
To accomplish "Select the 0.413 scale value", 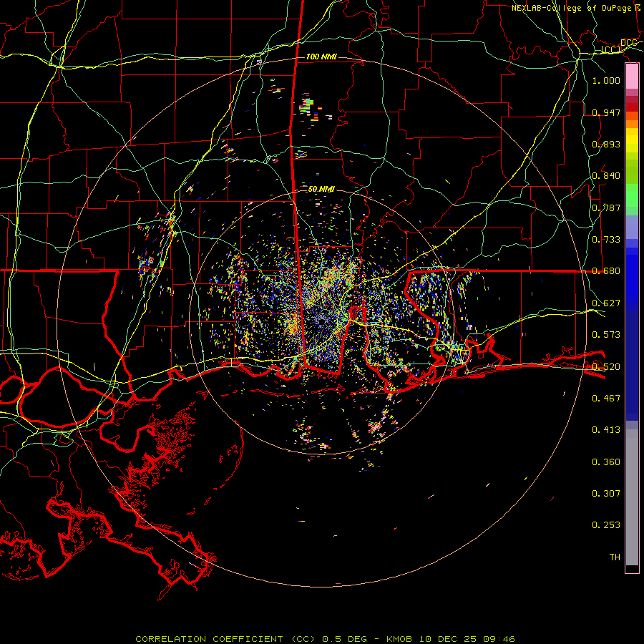I will tap(606, 430).
